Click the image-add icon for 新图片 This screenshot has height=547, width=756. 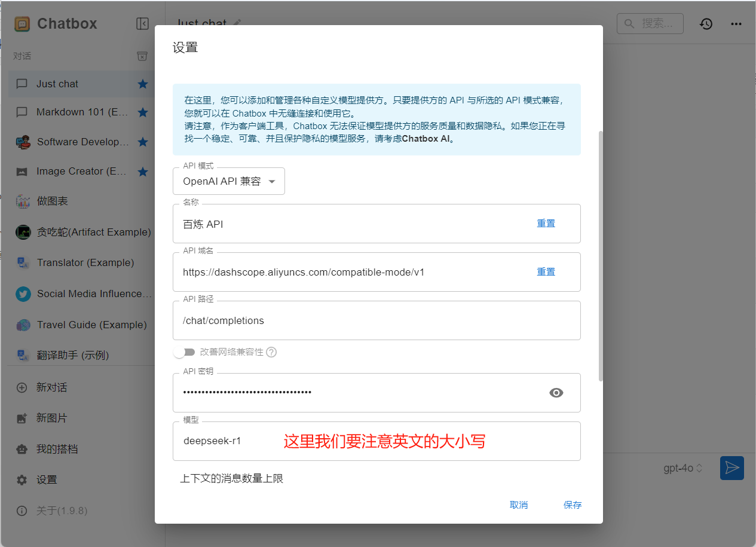pos(22,418)
